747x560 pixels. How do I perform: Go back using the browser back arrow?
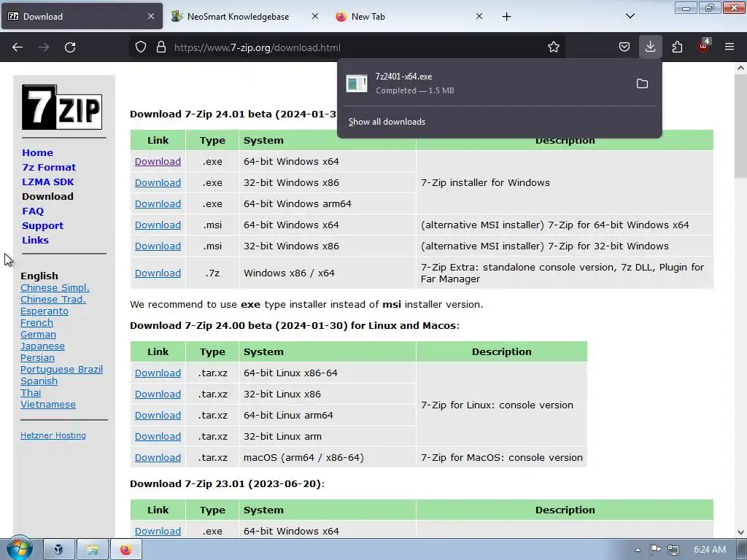pyautogui.click(x=18, y=47)
